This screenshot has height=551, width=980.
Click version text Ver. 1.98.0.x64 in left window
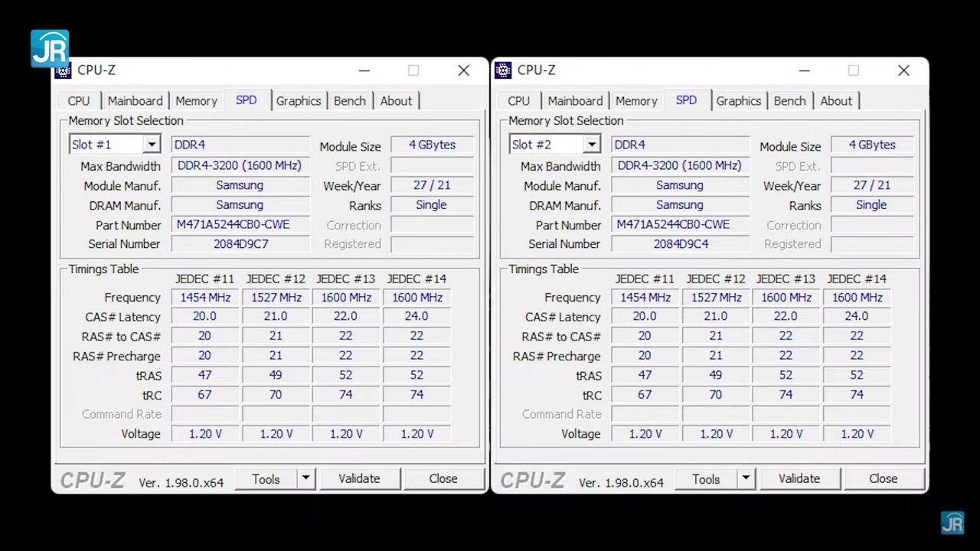click(181, 483)
